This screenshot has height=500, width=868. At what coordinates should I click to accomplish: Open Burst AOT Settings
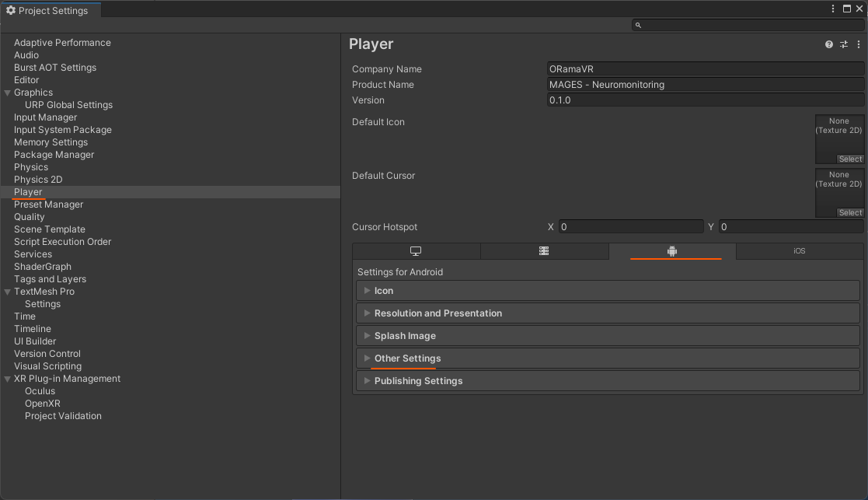point(55,68)
